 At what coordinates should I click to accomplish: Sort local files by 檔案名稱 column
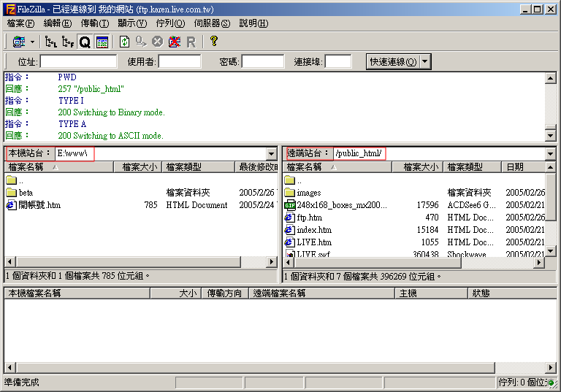coord(58,167)
